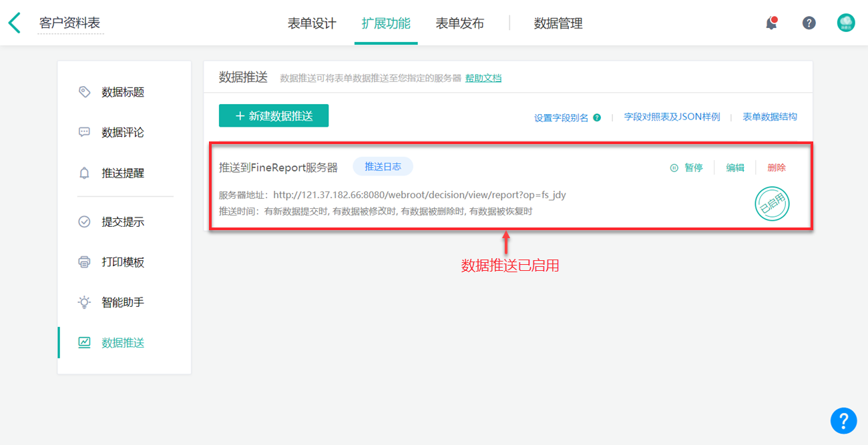
Task: Open the help question mark icon in header
Action: click(x=809, y=23)
